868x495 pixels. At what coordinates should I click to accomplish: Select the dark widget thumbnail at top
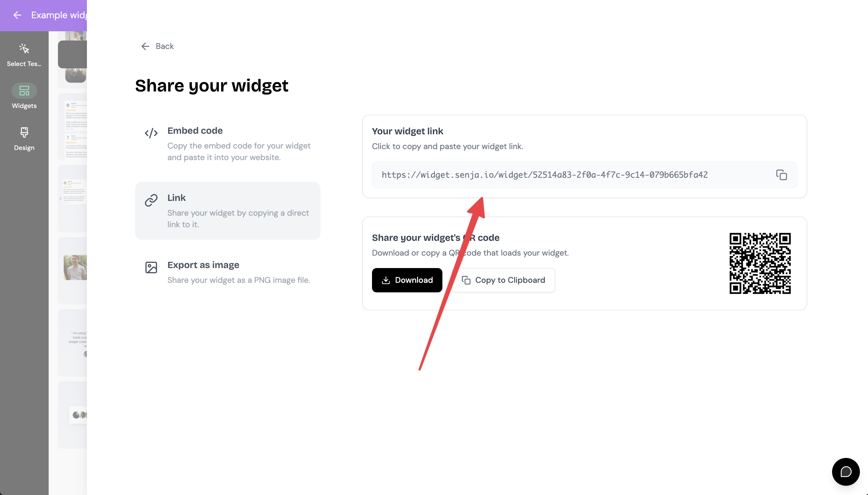(72, 54)
